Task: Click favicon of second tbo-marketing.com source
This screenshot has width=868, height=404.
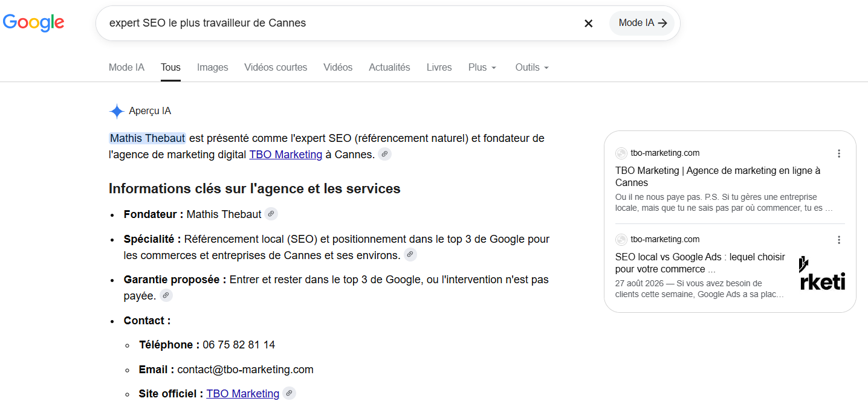Action: coord(621,240)
